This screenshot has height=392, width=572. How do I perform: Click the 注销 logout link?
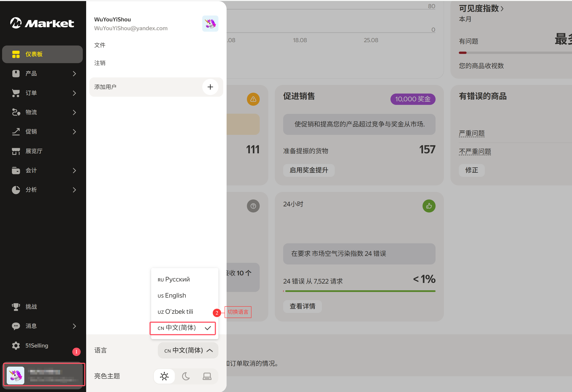coord(100,63)
